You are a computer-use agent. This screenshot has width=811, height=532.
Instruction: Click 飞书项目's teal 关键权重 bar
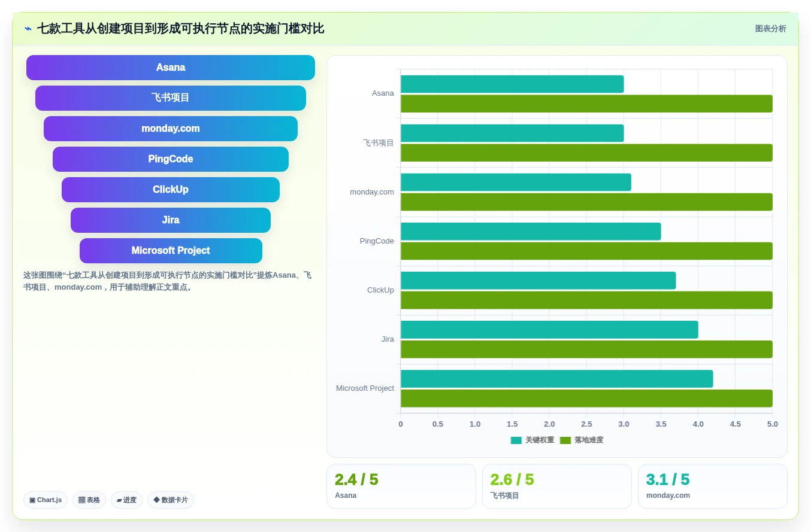point(512,133)
